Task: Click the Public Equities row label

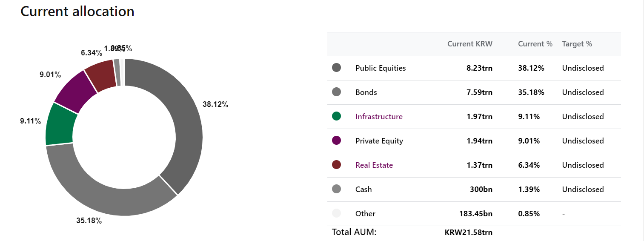Action: click(x=381, y=68)
